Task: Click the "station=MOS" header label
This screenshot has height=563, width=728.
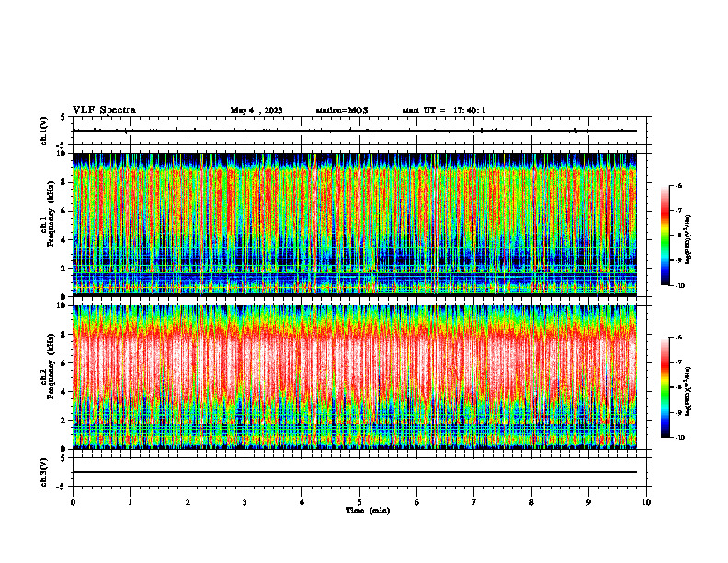Action: pos(342,110)
